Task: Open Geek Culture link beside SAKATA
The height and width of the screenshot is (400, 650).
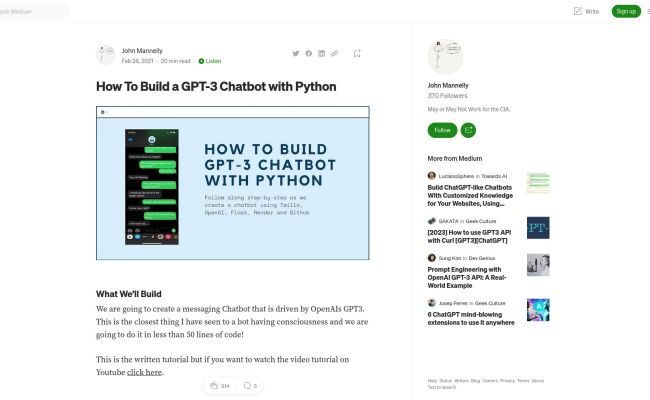Action: pos(481,221)
